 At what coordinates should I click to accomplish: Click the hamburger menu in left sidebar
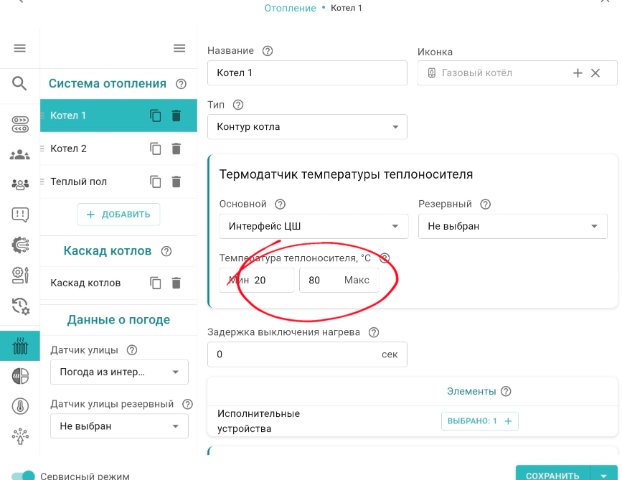click(x=19, y=48)
